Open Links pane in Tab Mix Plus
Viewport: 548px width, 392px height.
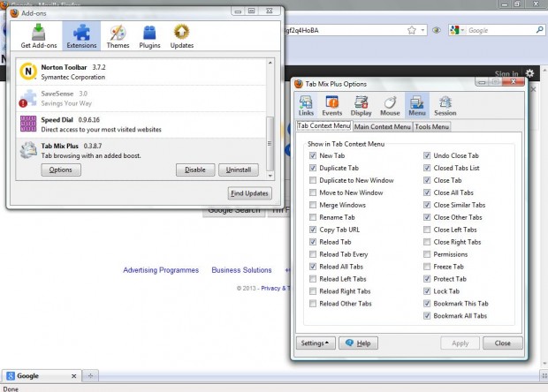(306, 106)
